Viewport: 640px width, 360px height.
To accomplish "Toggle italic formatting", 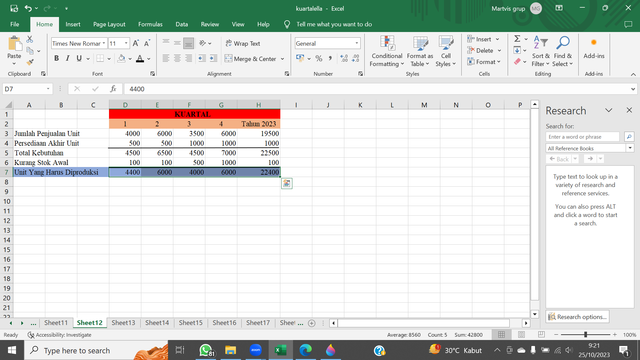I will (x=67, y=58).
